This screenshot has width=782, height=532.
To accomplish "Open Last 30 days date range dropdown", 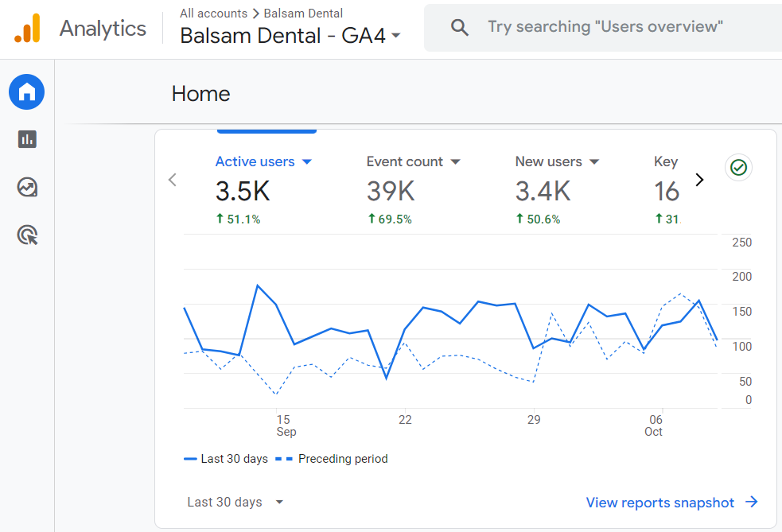I will (235, 502).
